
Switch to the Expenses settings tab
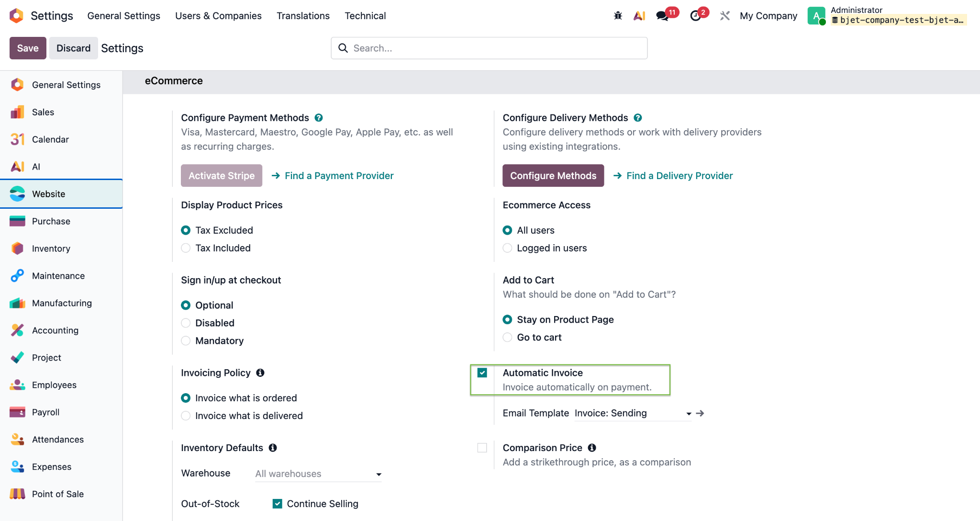coord(61,467)
